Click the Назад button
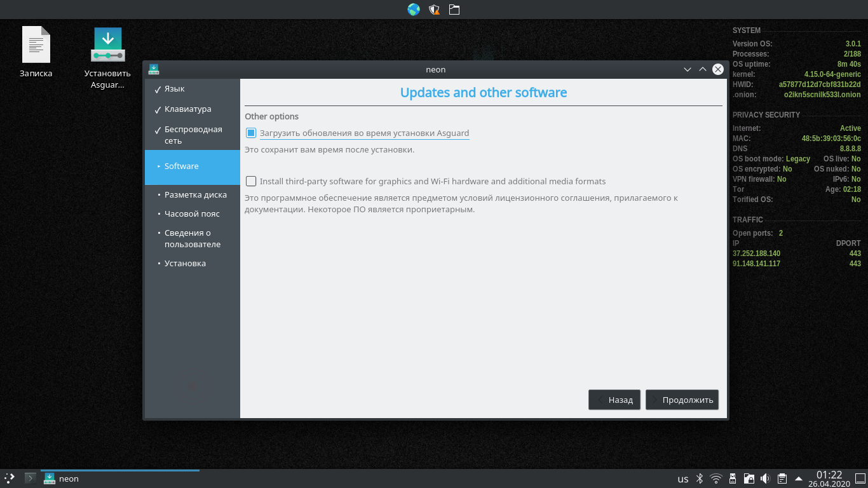868x488 pixels. click(x=614, y=400)
